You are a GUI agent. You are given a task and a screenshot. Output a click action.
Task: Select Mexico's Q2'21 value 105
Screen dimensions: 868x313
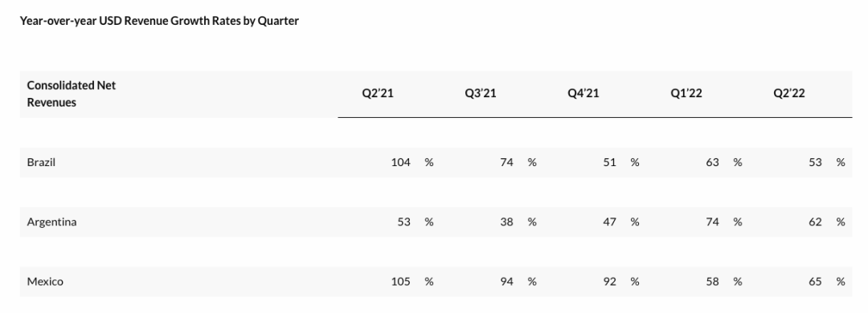(401, 282)
